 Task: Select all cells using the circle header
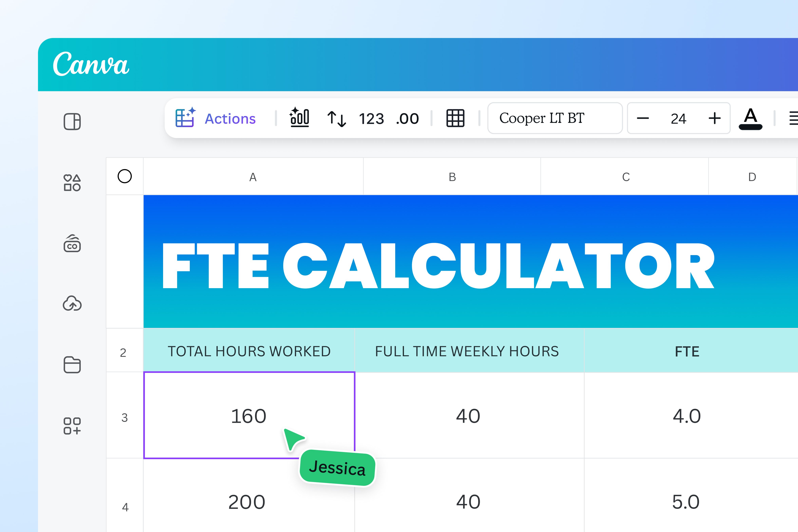point(125,176)
